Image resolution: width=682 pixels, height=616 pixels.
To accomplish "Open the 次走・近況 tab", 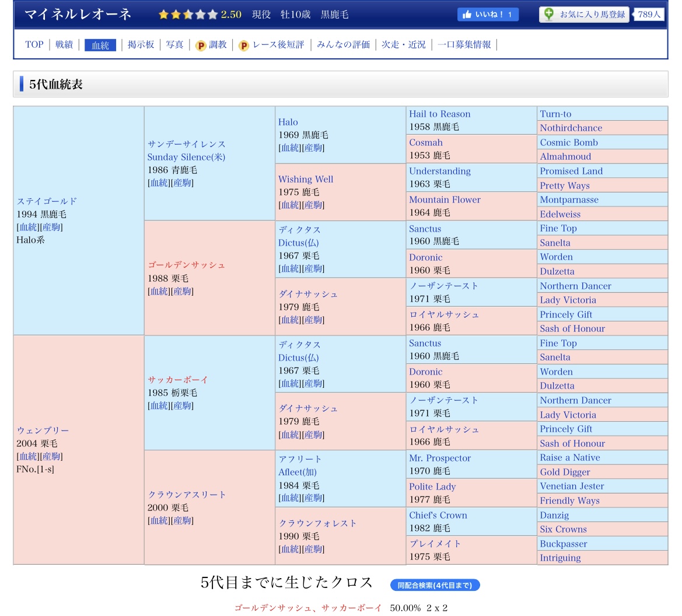I will tap(403, 44).
